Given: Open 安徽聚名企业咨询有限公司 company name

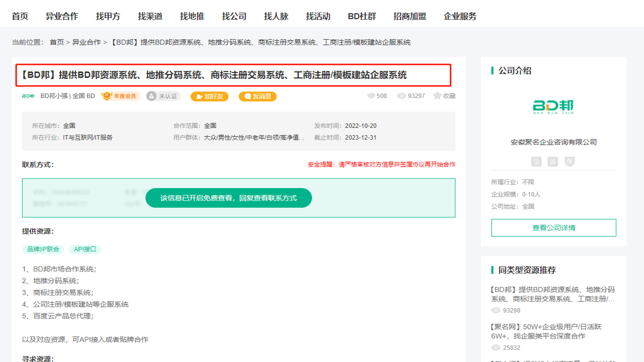Looking at the screenshot, I should [553, 142].
